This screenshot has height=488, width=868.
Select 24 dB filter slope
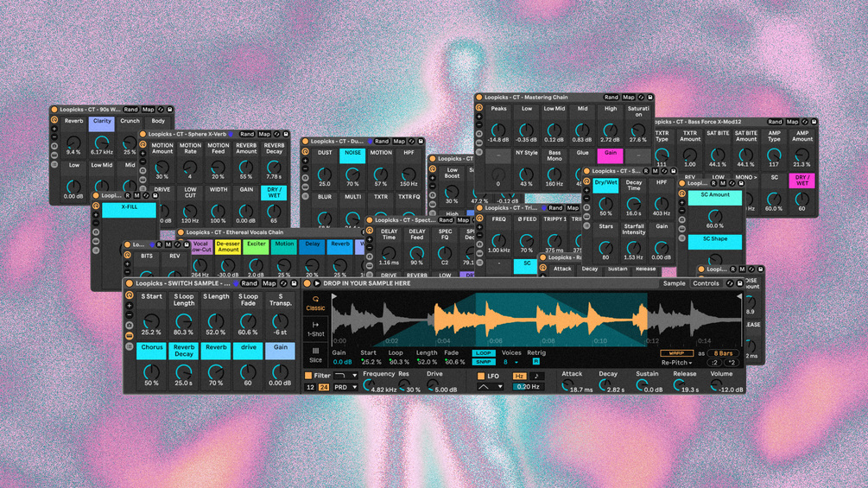click(x=323, y=387)
